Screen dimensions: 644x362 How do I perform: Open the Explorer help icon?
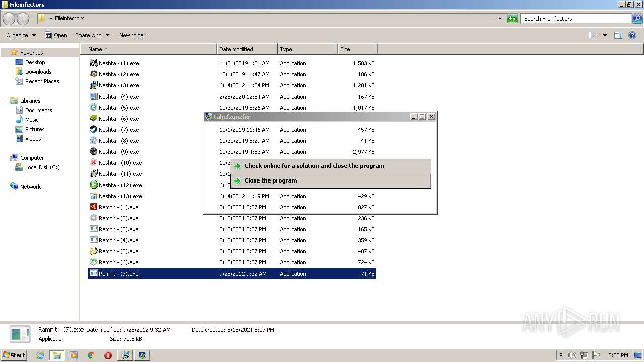coord(632,35)
